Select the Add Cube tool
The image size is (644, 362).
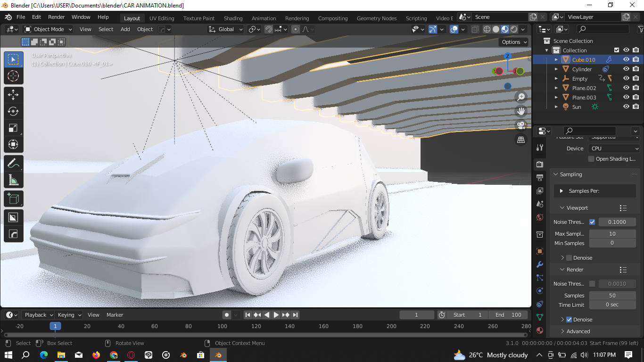[13, 198]
